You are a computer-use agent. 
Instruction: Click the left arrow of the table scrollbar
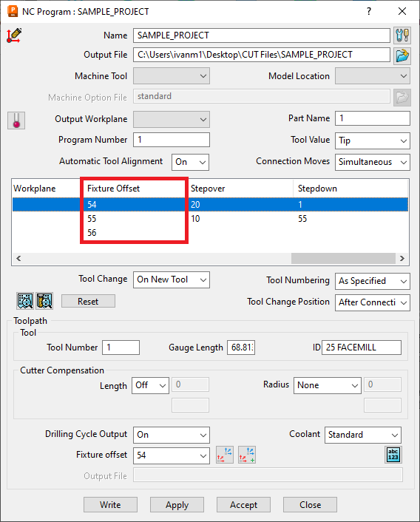18,258
